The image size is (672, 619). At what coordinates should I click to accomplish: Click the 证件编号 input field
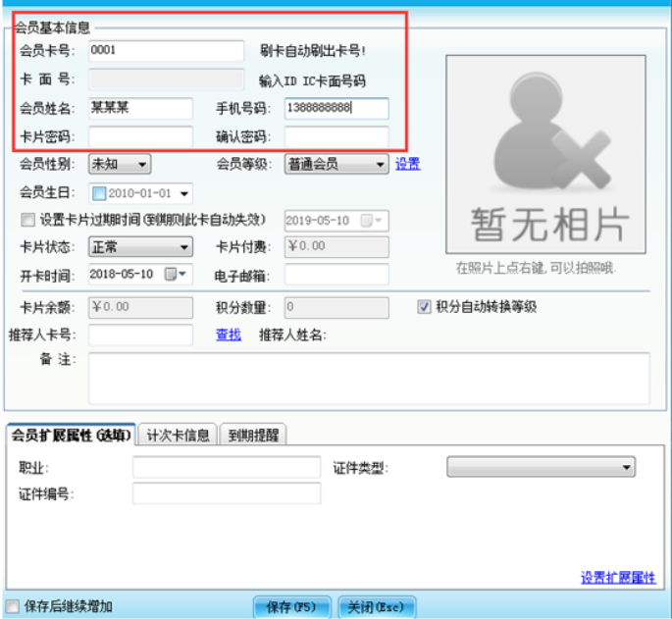coord(227,493)
